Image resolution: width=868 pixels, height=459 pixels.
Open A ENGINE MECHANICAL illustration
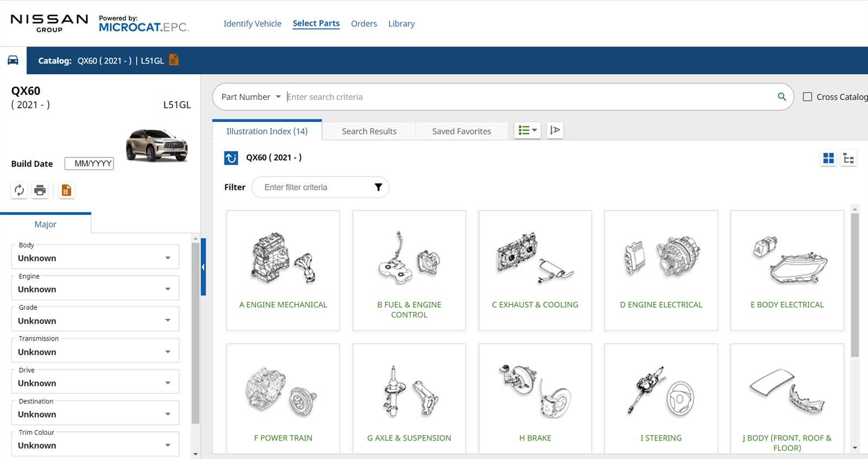click(x=283, y=270)
